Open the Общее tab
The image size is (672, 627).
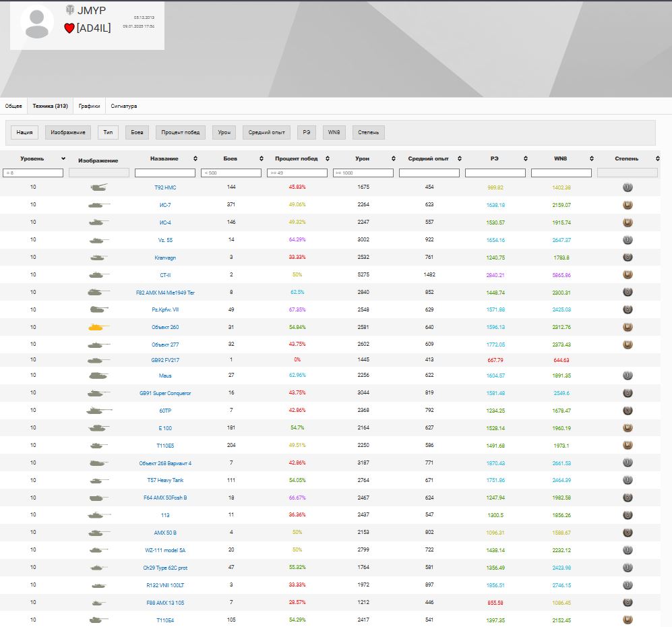pyautogui.click(x=13, y=106)
